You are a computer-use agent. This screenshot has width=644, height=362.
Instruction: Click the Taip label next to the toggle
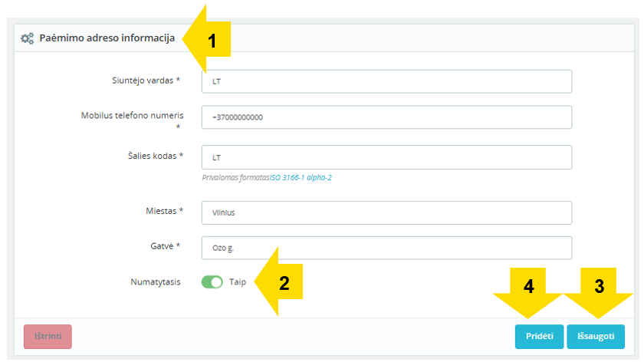tap(238, 282)
